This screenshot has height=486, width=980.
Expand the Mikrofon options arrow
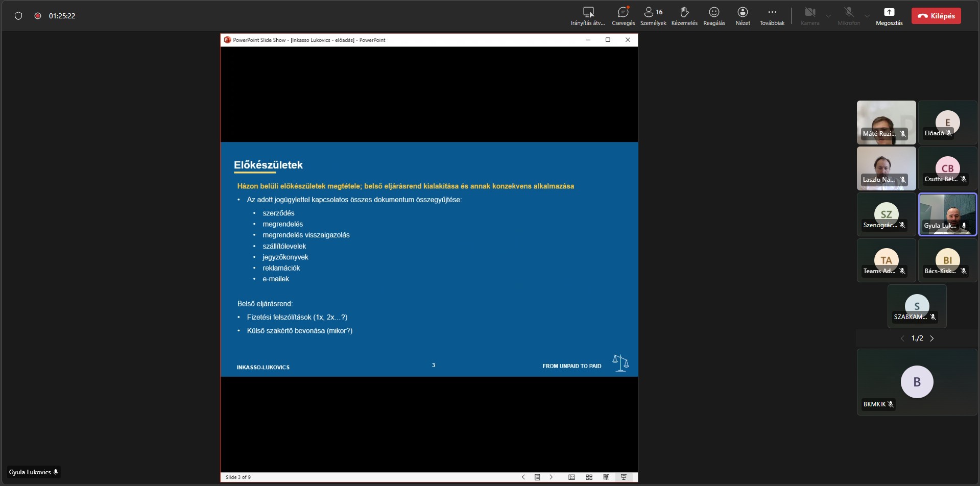point(867,16)
